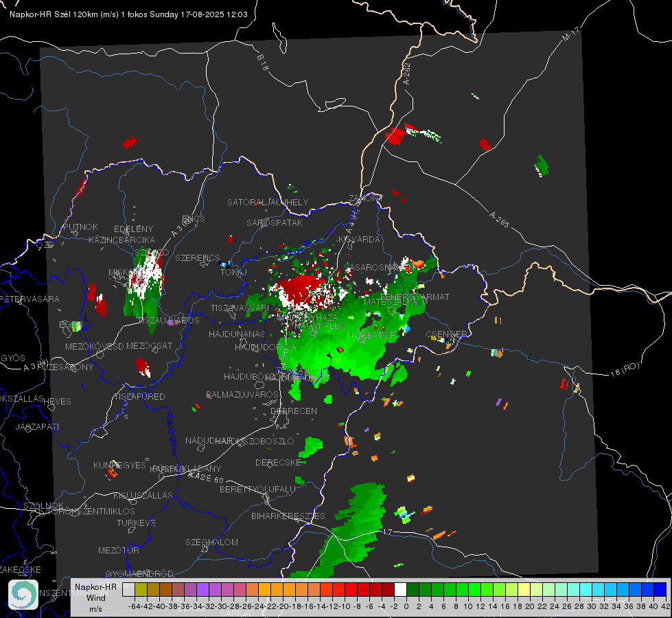Viewport: 672px width, 618px height.
Task: Click the 18 (RO) road label
Action: [625, 369]
